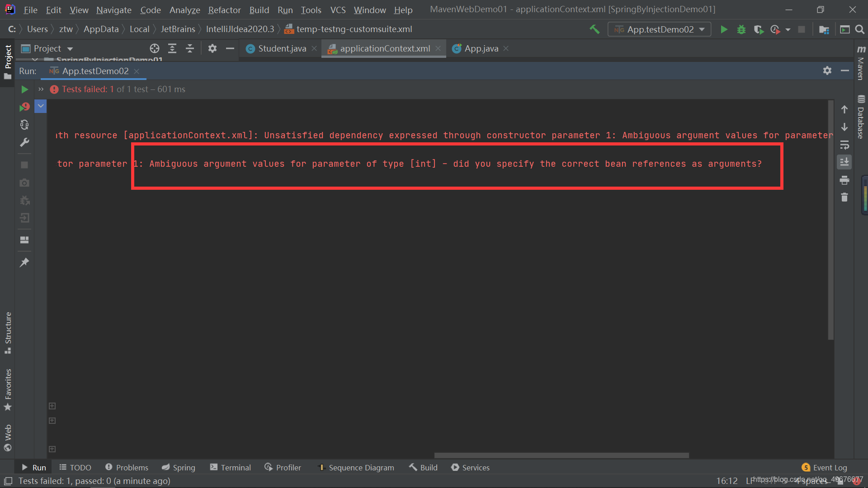Click temp-testng-customsuite.xml breadcrumb

coord(348,29)
